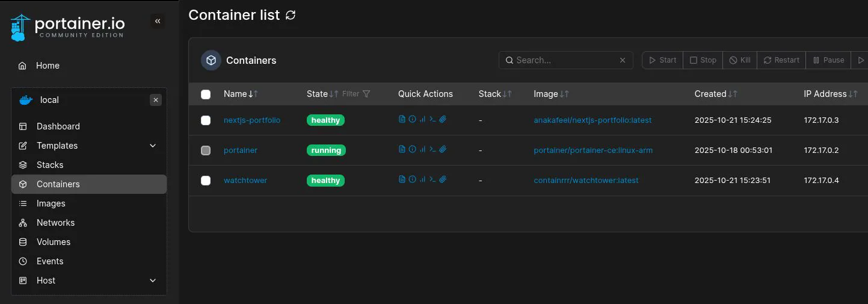
Task: Open stats for watchtower container
Action: click(422, 179)
